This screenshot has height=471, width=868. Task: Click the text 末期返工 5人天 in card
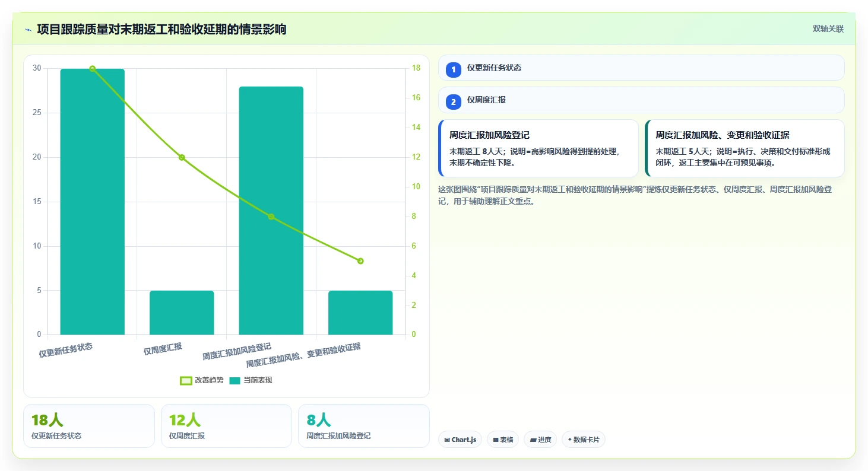point(683,151)
